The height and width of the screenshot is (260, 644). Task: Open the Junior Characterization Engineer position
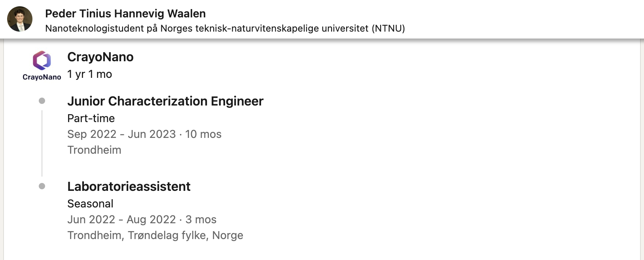pyautogui.click(x=165, y=101)
